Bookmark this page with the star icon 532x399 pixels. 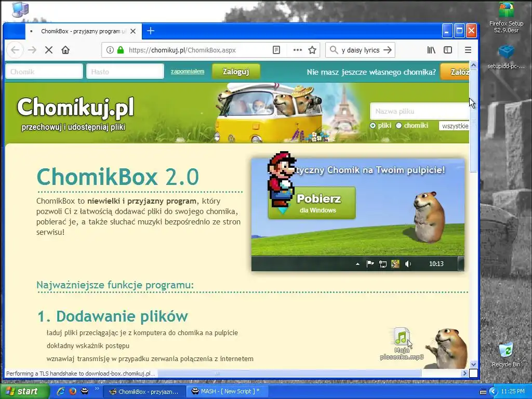coord(312,50)
